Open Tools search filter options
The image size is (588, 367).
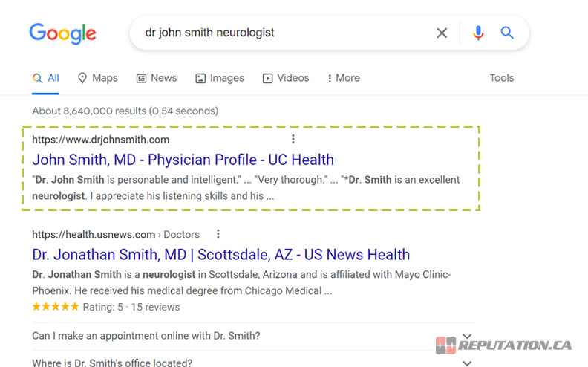tap(501, 78)
